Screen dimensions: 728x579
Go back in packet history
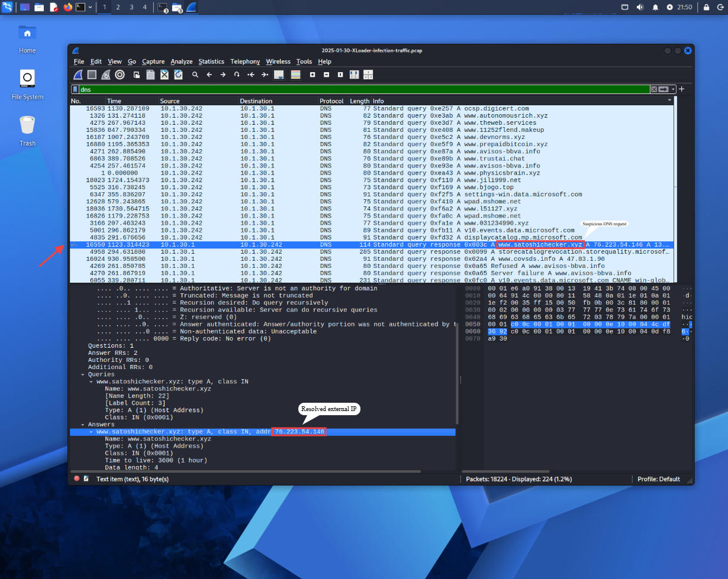pos(209,75)
